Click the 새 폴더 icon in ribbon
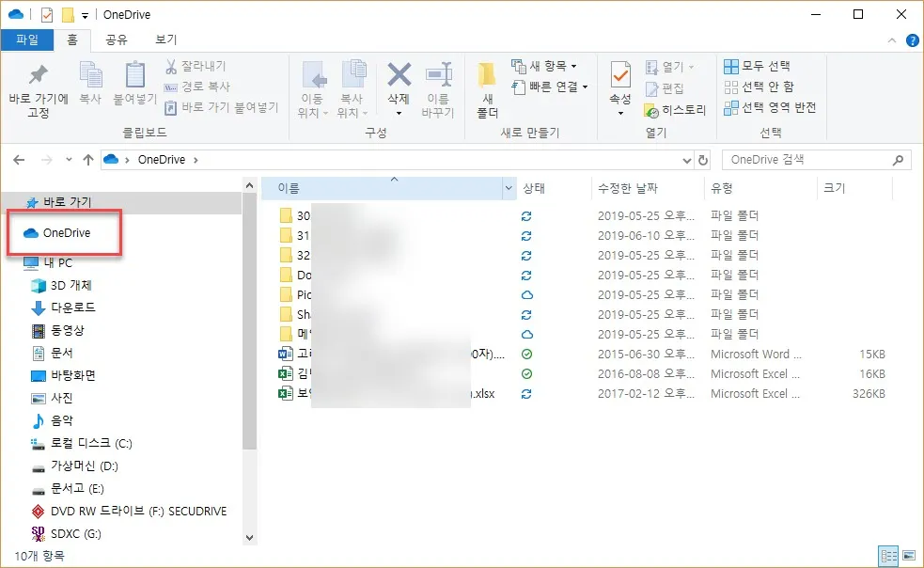 point(487,75)
